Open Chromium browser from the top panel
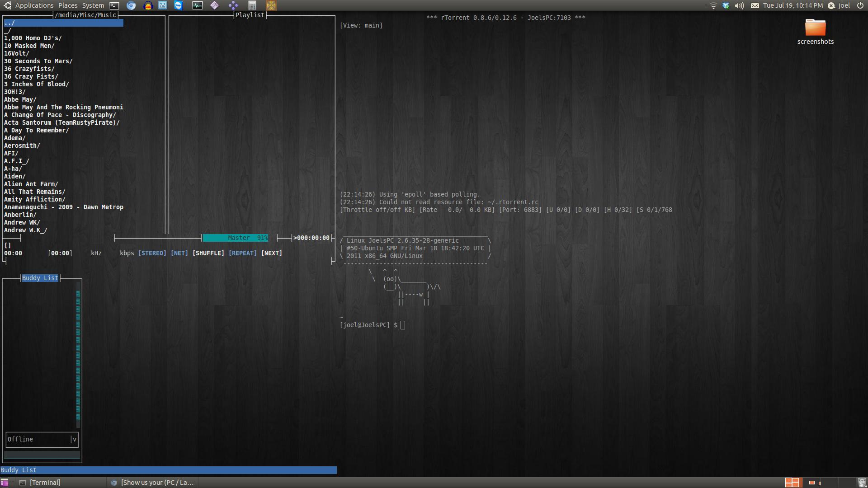 pos(131,5)
